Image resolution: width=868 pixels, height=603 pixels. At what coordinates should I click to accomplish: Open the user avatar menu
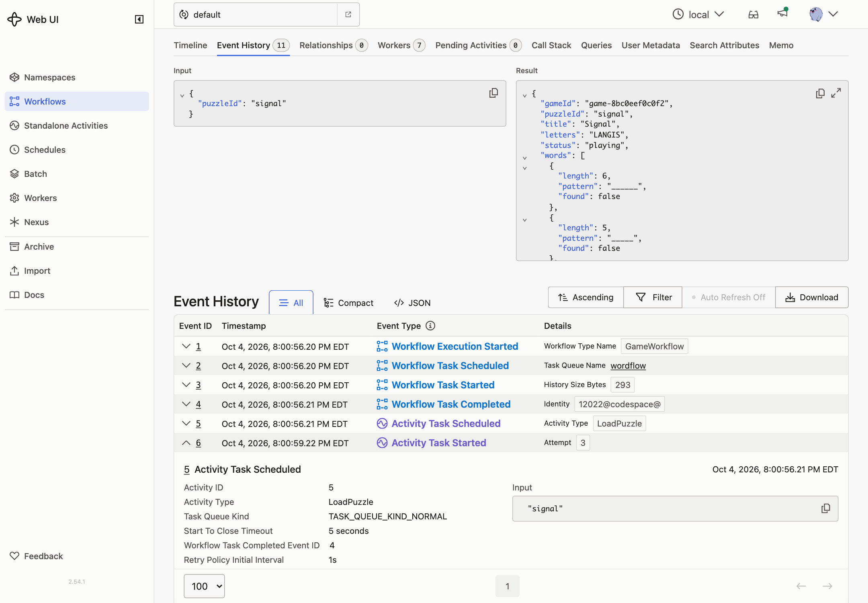pyautogui.click(x=823, y=14)
